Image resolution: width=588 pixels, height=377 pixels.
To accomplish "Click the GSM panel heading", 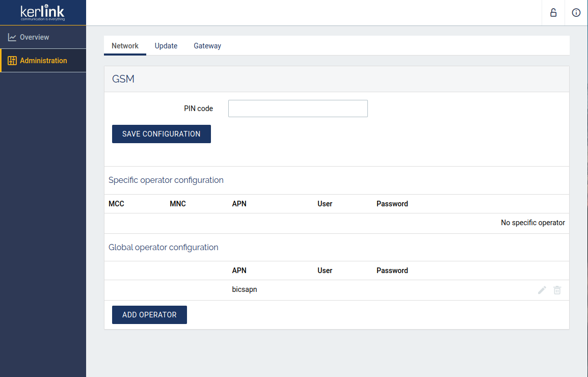I will coord(123,79).
